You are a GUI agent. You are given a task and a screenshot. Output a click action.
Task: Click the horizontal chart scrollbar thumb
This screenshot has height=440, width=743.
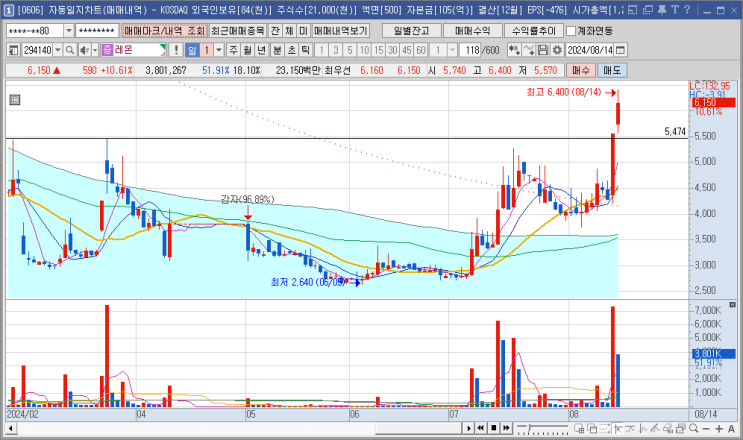(x=418, y=428)
